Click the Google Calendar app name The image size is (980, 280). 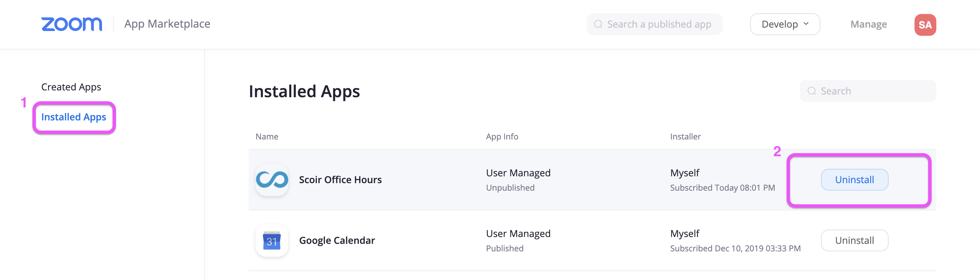coord(337,240)
